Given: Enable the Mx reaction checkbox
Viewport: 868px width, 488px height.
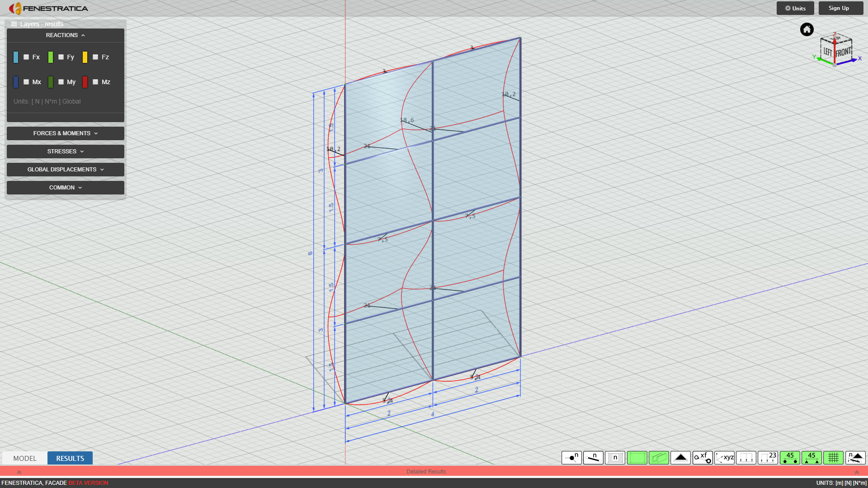Looking at the screenshot, I should 26,82.
